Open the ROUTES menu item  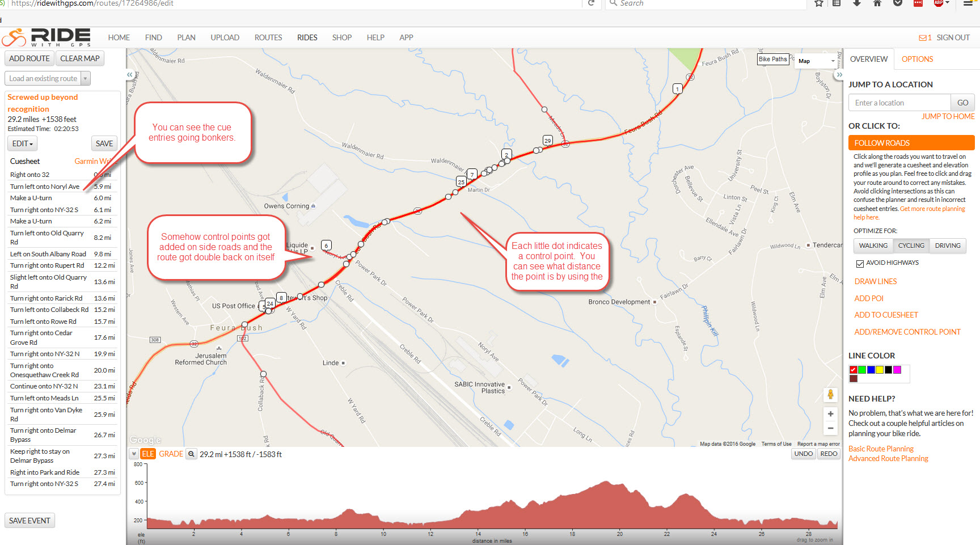(x=268, y=37)
